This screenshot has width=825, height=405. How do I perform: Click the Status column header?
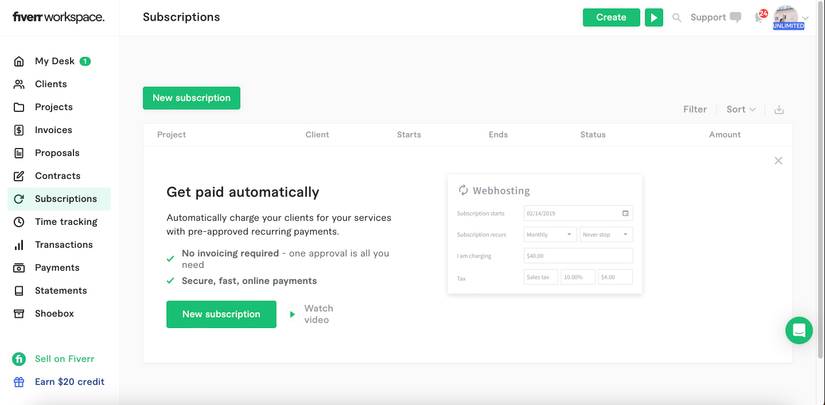593,135
